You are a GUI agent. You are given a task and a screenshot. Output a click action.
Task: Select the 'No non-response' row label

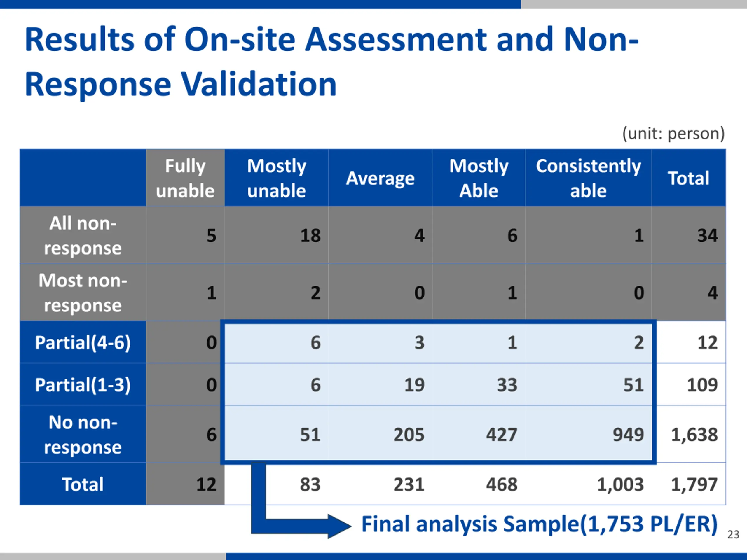pos(83,434)
